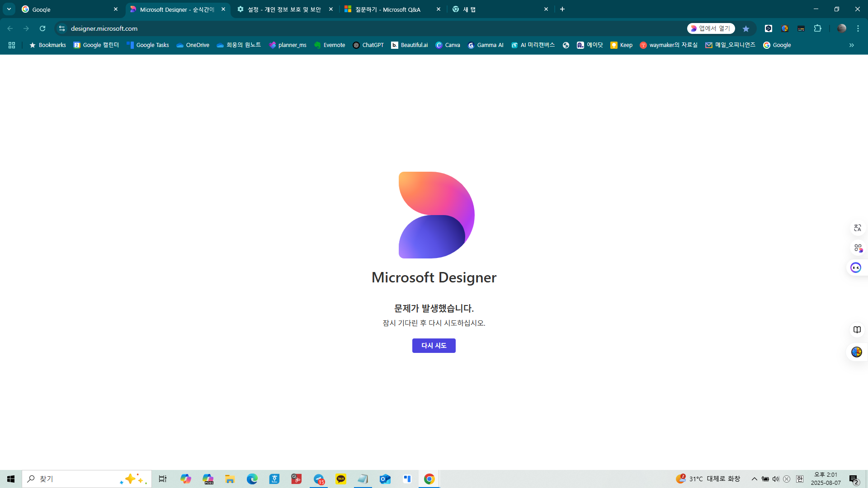Open File Explorer from the taskbar
868x488 pixels.
[x=230, y=479]
